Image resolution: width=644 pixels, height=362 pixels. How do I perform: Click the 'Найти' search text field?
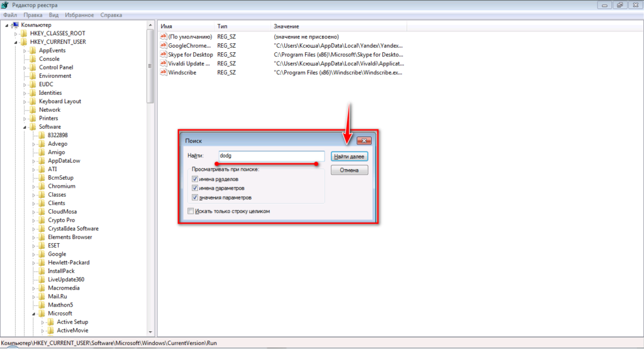[x=271, y=155]
